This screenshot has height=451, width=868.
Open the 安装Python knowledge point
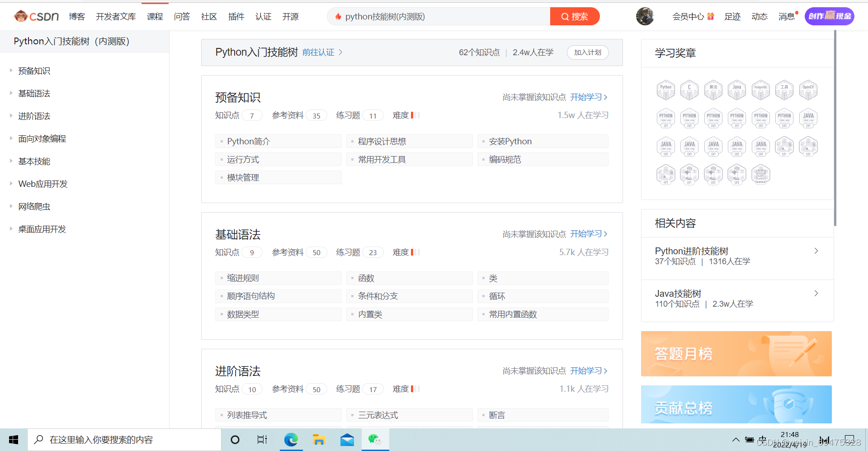[x=543, y=141]
